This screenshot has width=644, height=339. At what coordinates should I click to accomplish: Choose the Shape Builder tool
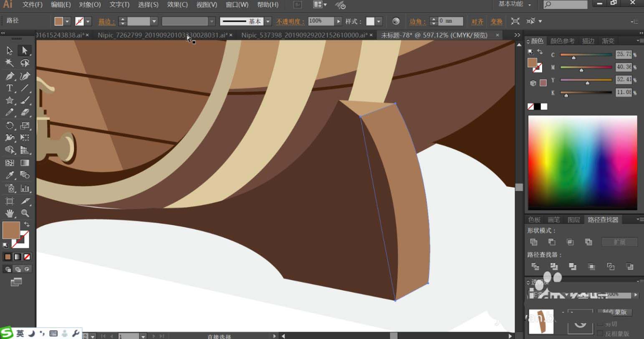10,150
